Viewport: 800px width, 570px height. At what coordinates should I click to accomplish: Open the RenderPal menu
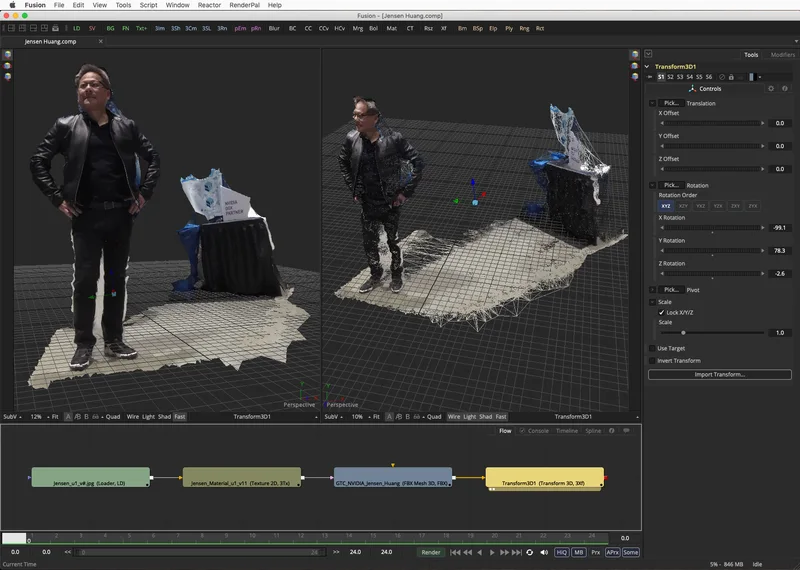244,5
